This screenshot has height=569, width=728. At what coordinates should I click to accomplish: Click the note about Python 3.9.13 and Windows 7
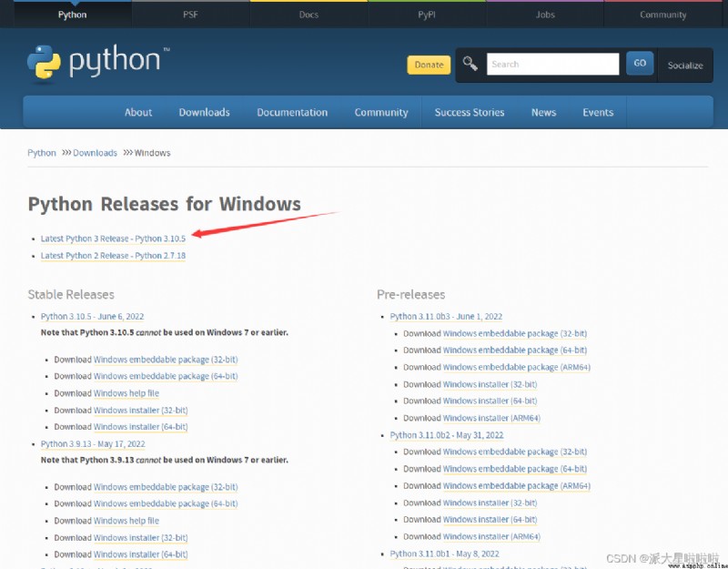(165, 460)
